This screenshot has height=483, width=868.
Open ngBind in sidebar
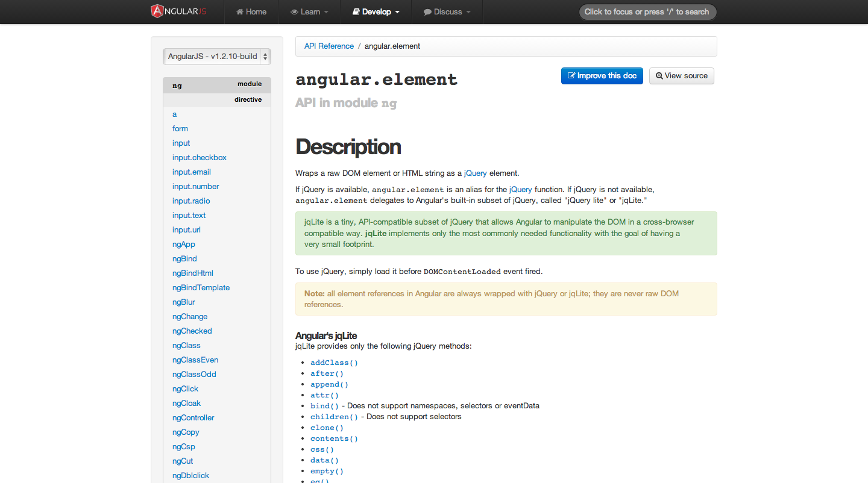[x=184, y=259]
